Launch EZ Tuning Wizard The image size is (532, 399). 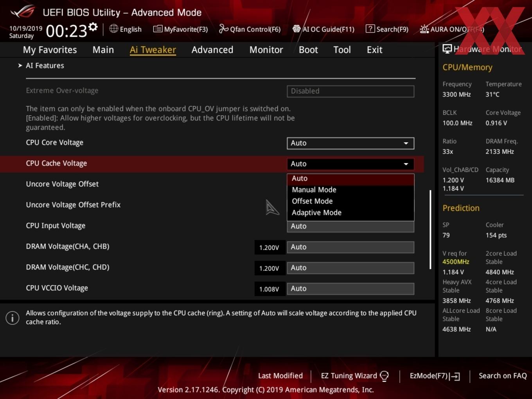(354, 376)
